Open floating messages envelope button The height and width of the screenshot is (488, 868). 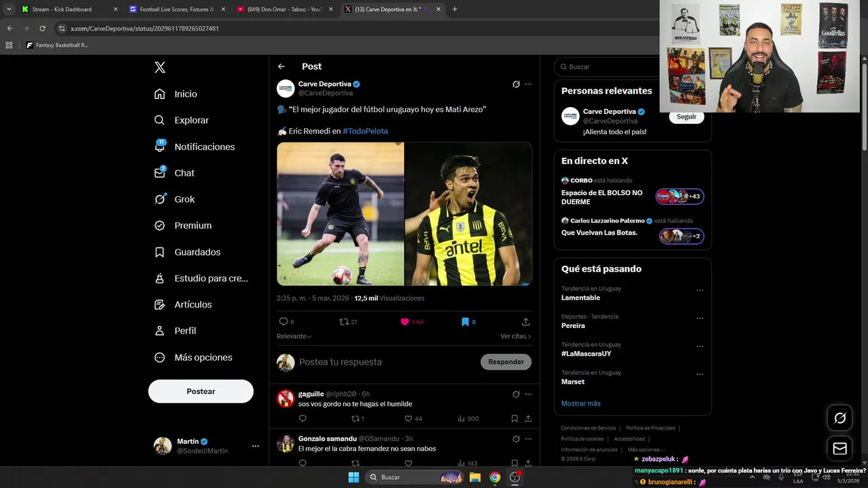pos(840,449)
